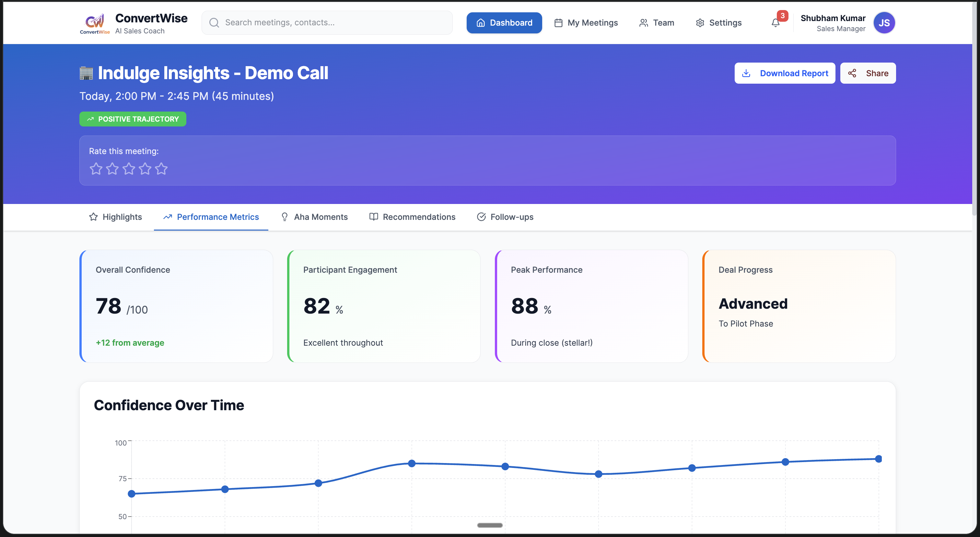
Task: Click the download arrow icon
Action: point(746,73)
